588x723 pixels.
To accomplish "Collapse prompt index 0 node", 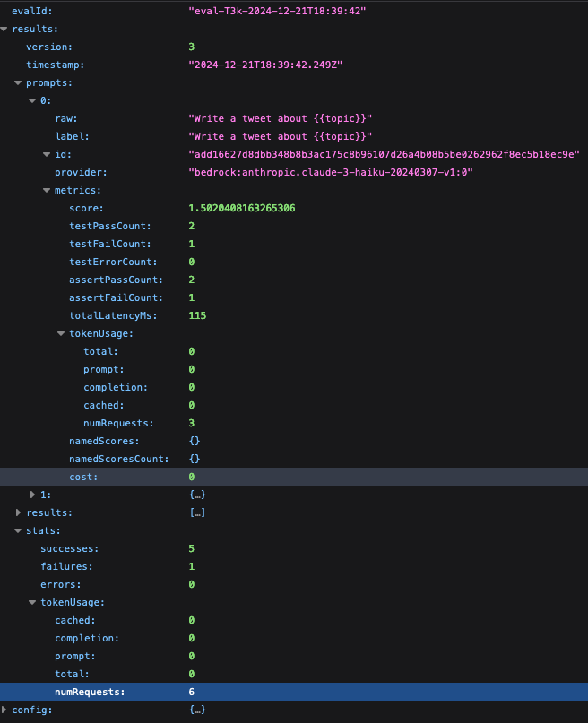I will tap(32, 100).
